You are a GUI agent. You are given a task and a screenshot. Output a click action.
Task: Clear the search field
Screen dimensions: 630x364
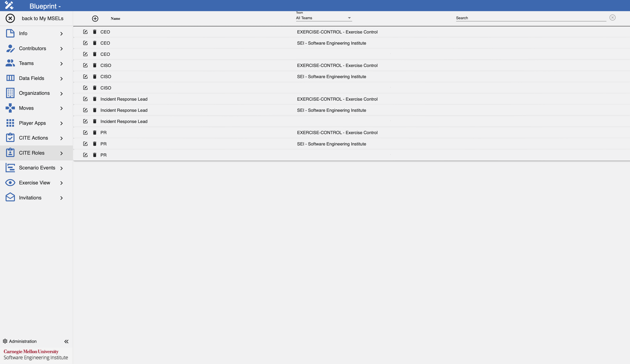tap(613, 17)
